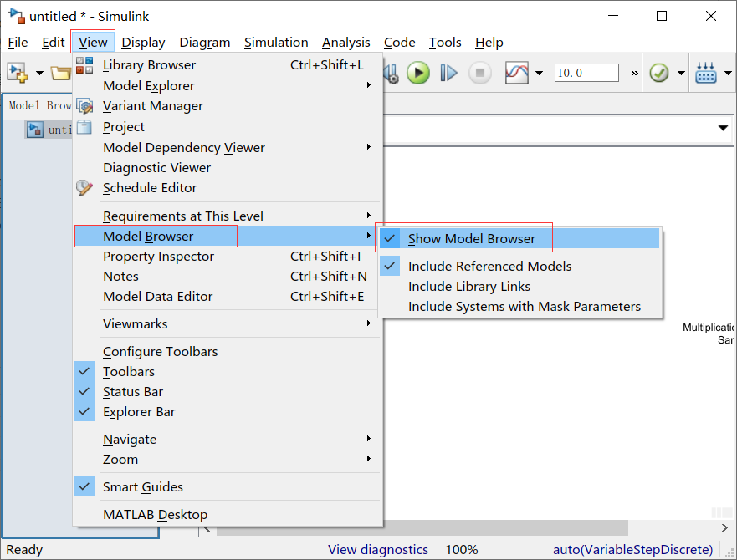The width and height of the screenshot is (737, 560).
Task: Click the Build Model toolbar icon
Action: [x=706, y=73]
